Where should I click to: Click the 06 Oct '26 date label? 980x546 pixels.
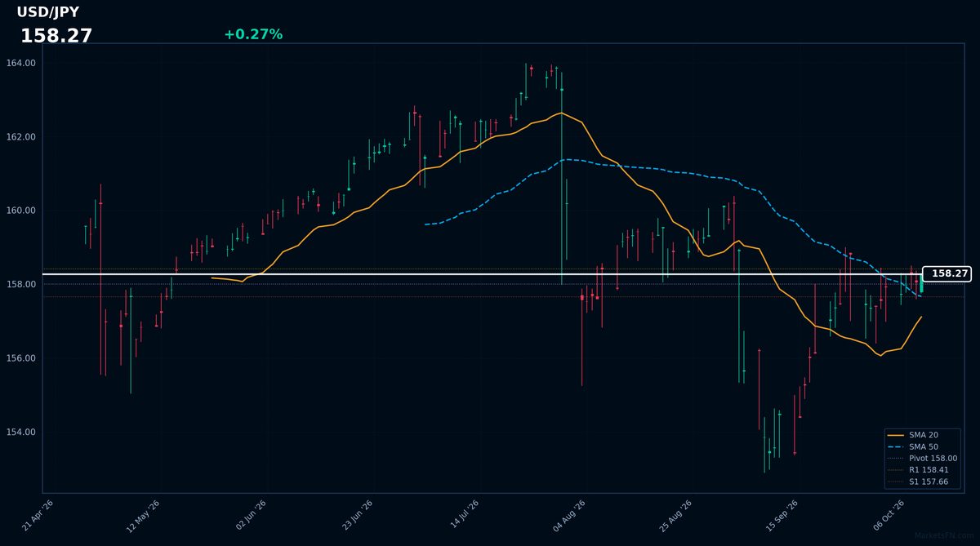point(889,515)
